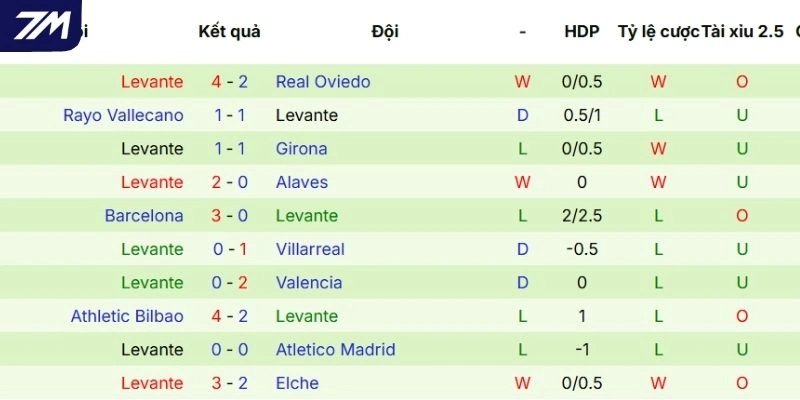The image size is (800, 400).
Task: Click the Đội column header
Action: pos(384,31)
